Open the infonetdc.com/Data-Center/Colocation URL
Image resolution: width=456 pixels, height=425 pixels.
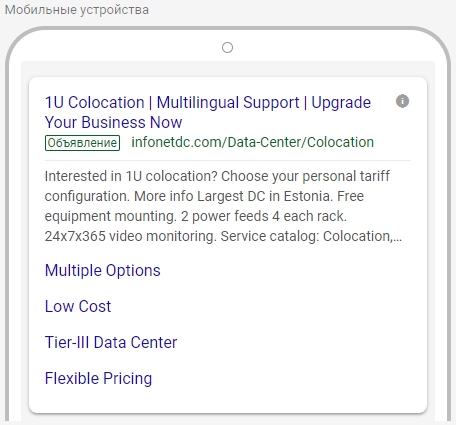(x=253, y=142)
